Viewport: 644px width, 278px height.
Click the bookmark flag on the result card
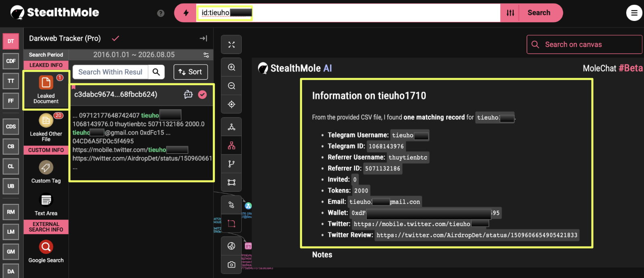(73, 87)
